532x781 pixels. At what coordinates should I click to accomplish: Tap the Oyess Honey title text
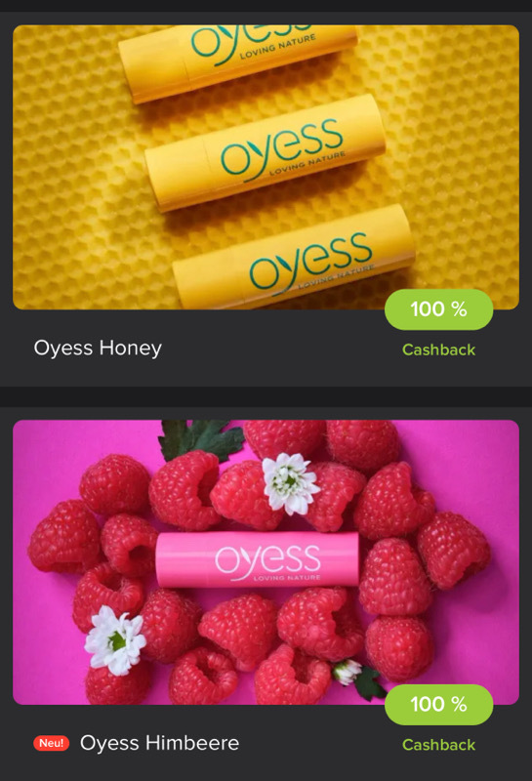click(98, 348)
